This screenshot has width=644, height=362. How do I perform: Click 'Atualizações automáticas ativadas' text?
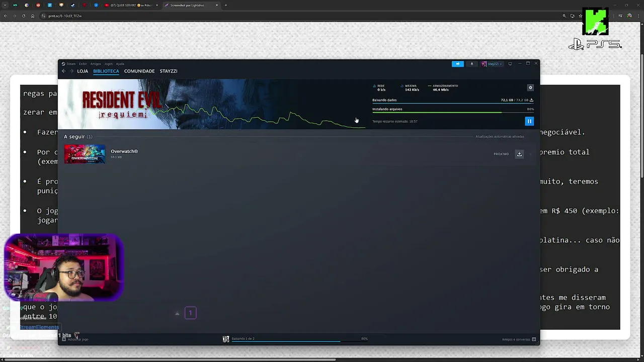pyautogui.click(x=500, y=137)
